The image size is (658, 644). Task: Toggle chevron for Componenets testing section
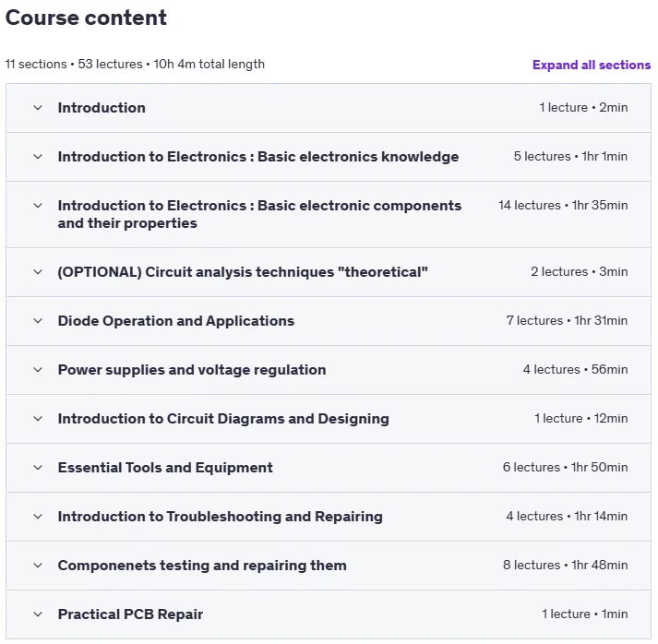point(38,566)
